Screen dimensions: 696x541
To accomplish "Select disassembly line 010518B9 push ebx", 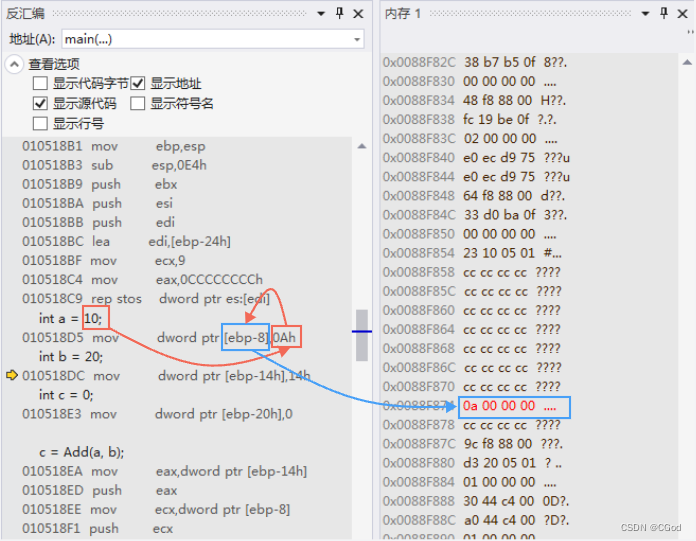I will (x=100, y=184).
